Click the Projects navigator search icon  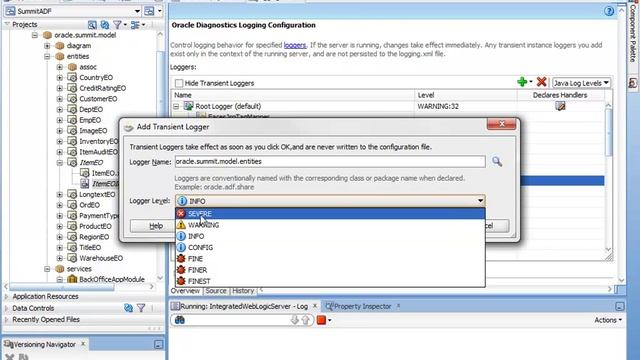click(92, 25)
